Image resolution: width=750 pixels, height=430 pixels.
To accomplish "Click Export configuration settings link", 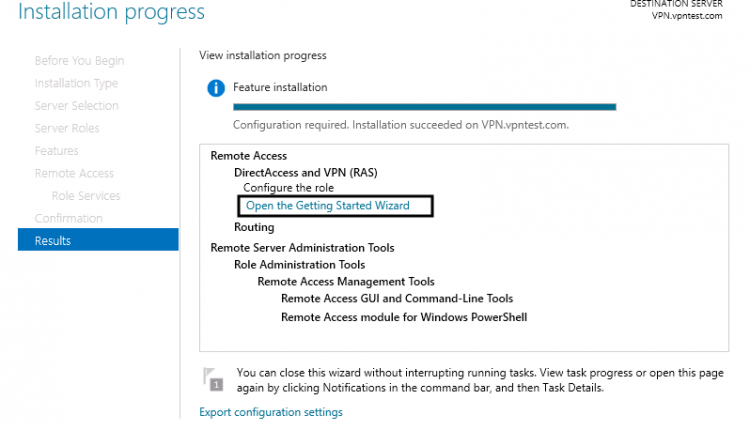I will tap(270, 412).
